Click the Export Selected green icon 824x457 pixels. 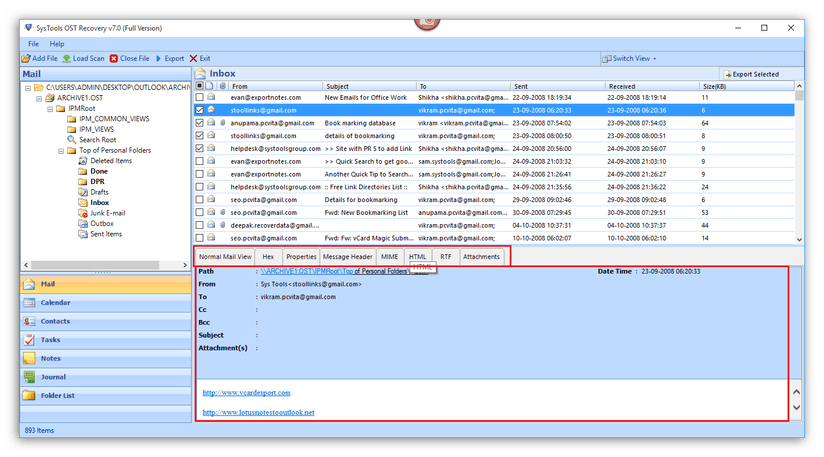coord(728,75)
